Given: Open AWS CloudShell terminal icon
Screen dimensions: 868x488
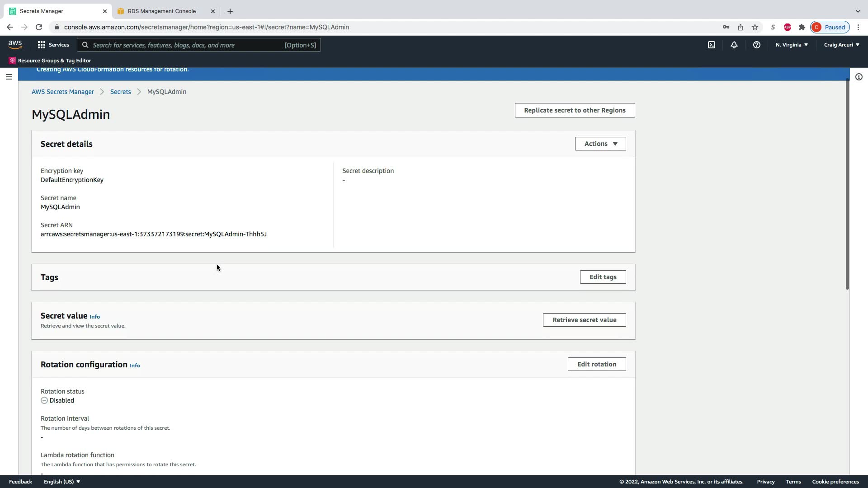Looking at the screenshot, I should [x=712, y=45].
